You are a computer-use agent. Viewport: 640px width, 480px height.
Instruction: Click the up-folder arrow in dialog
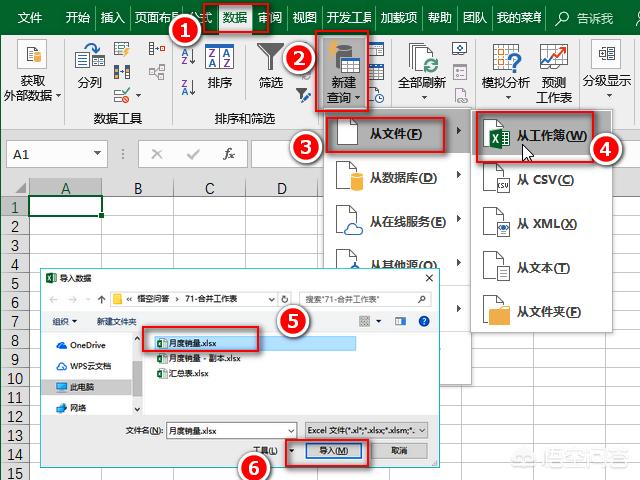click(102, 299)
